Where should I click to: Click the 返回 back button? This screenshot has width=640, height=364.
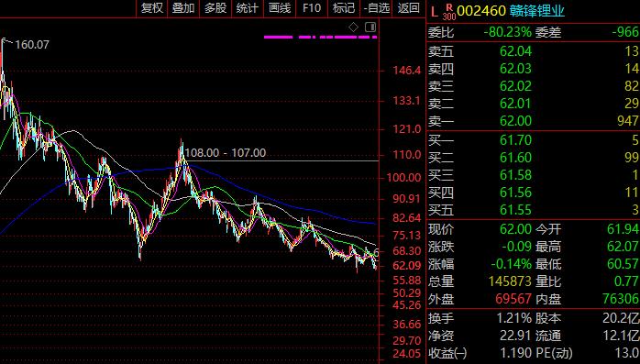[408, 8]
